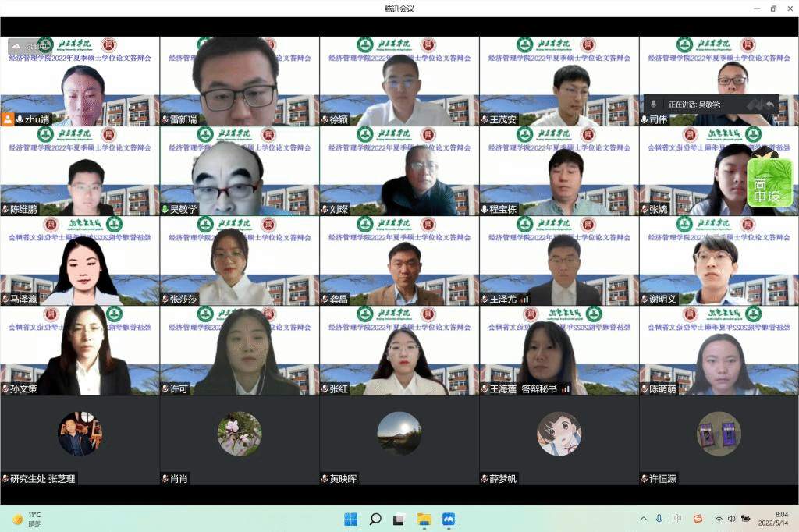Click the taskbar search icon
Viewport: 799px width, 532px height.
point(375,519)
